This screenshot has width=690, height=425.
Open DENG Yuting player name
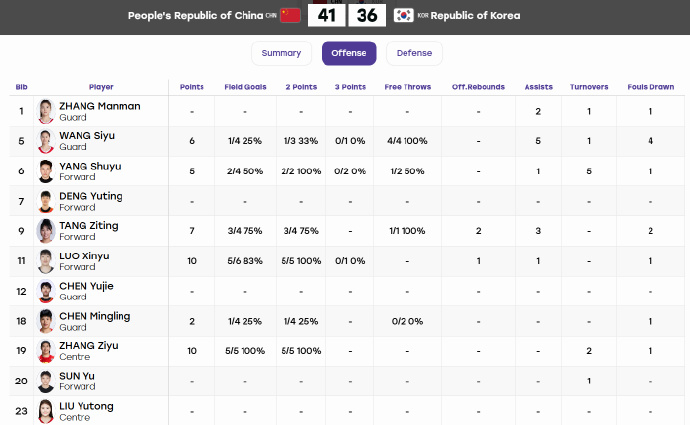tap(91, 196)
